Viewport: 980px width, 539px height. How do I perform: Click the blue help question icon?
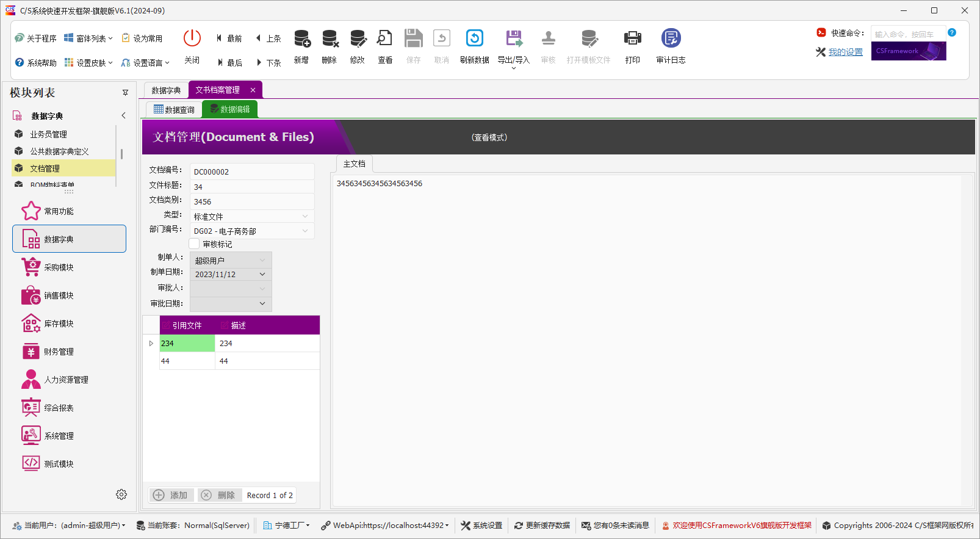[x=952, y=32]
